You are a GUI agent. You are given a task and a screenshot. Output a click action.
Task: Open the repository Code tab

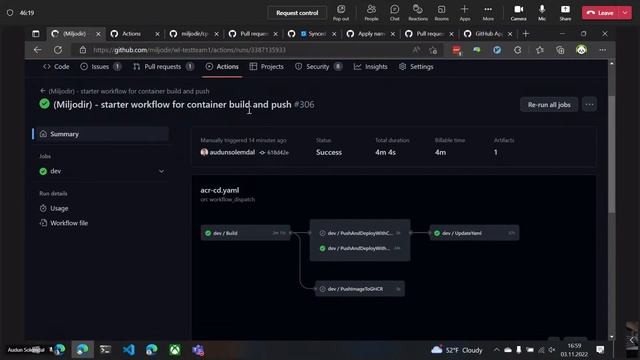pos(56,67)
